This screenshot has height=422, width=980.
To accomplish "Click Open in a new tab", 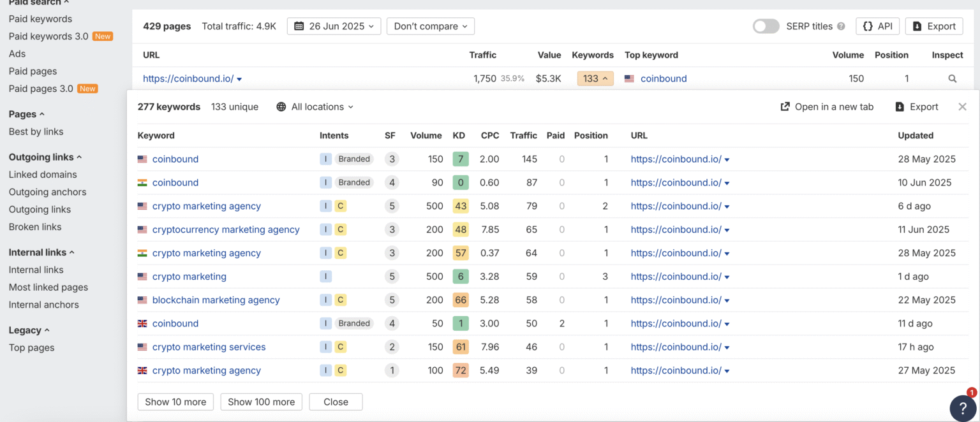I will pos(827,107).
